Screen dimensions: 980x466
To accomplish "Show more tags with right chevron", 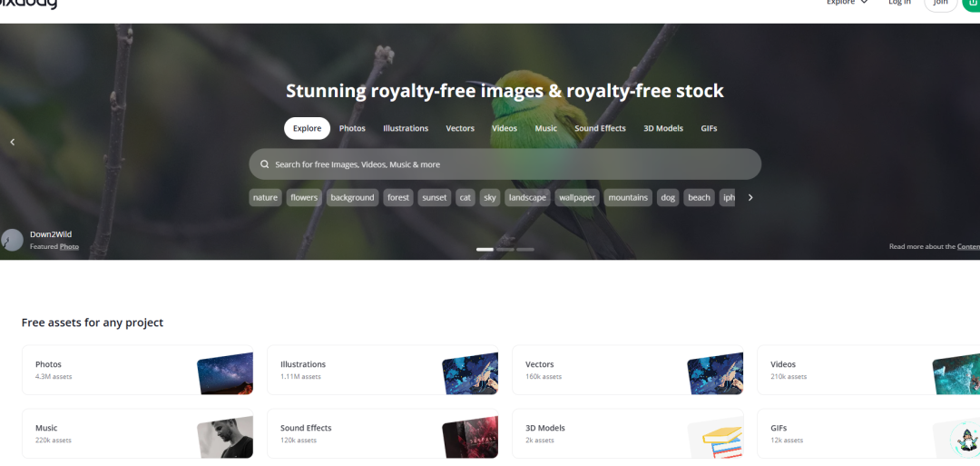I will pyautogui.click(x=750, y=198).
